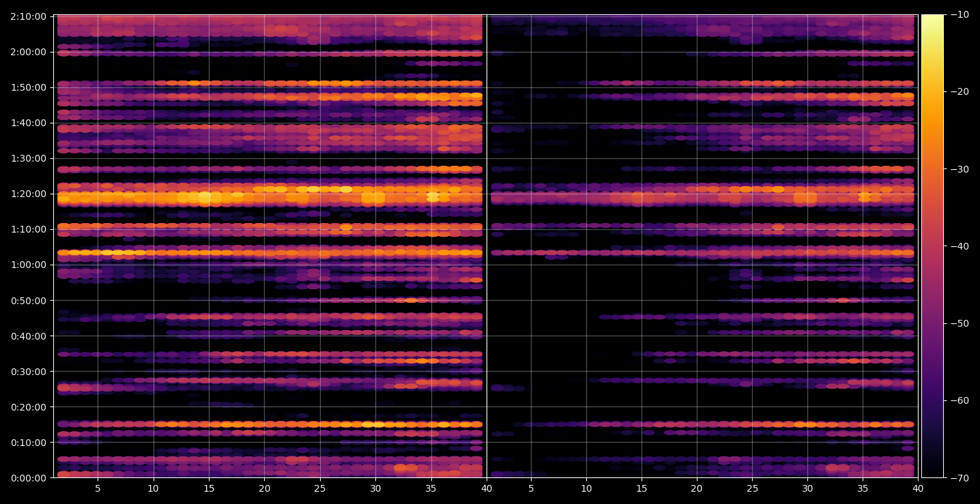This screenshot has width=980, height=504.
Task: Select the −30 colorbar value
Action: [960, 169]
